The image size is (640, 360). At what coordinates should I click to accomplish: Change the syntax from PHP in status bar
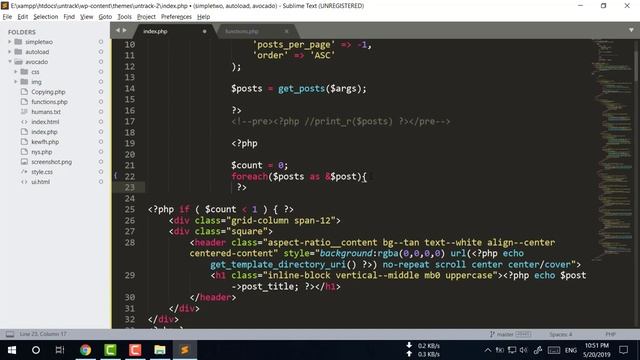[x=611, y=334]
